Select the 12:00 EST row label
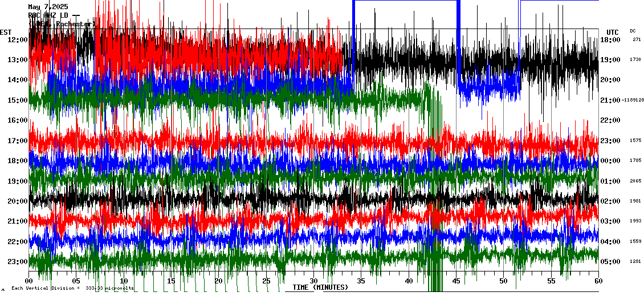The height and width of the screenshot is (296, 644). pyautogui.click(x=17, y=39)
